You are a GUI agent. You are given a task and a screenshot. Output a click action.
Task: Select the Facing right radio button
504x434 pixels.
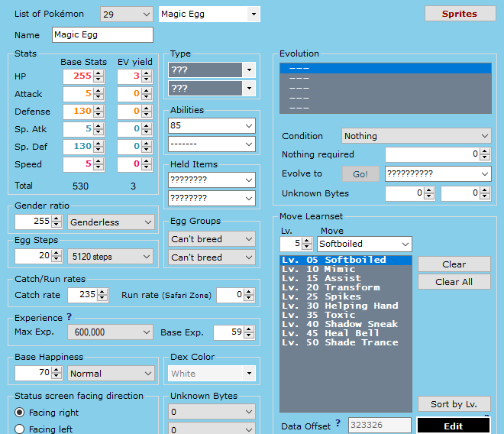pos(20,413)
